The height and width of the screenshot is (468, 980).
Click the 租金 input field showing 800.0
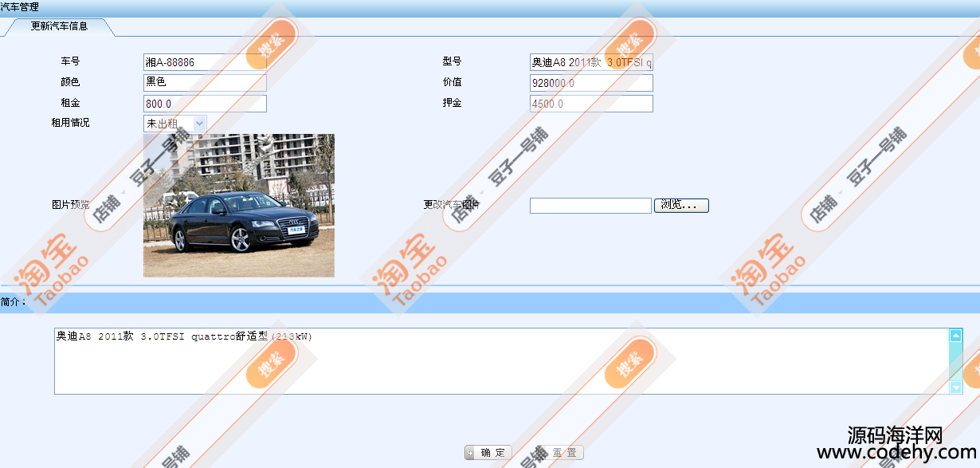point(205,104)
